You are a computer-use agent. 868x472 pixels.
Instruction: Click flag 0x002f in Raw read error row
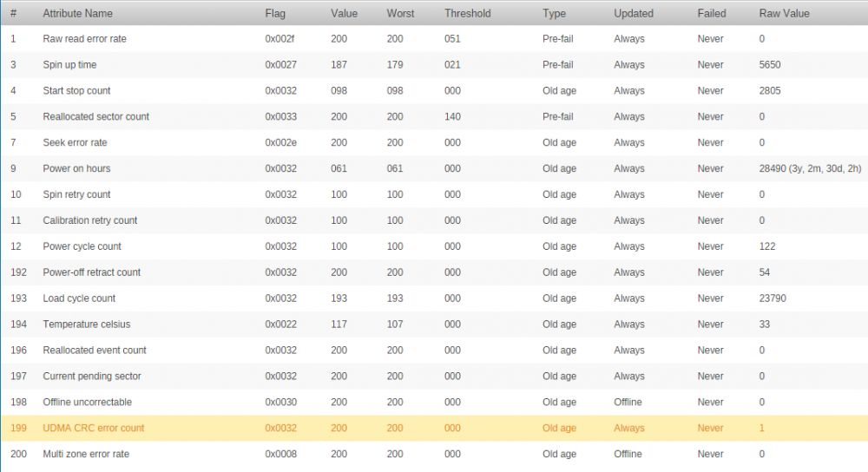point(279,39)
